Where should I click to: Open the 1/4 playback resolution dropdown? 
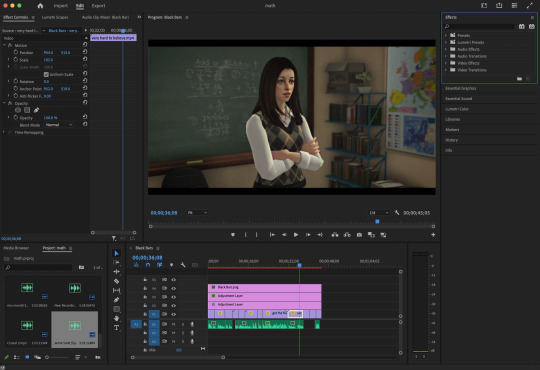point(379,213)
